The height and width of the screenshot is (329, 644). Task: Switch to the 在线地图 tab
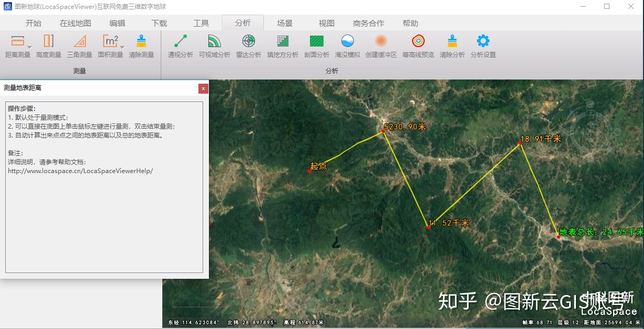click(x=75, y=23)
